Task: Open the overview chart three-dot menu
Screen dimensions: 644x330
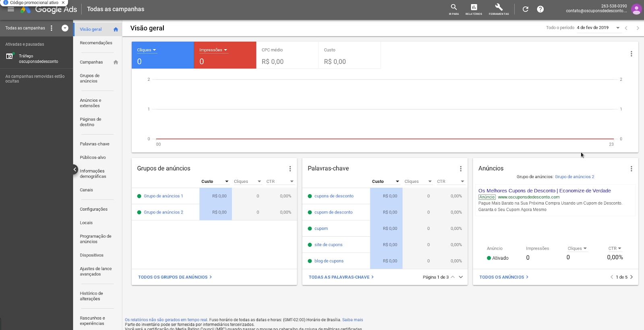Action: pyautogui.click(x=631, y=54)
